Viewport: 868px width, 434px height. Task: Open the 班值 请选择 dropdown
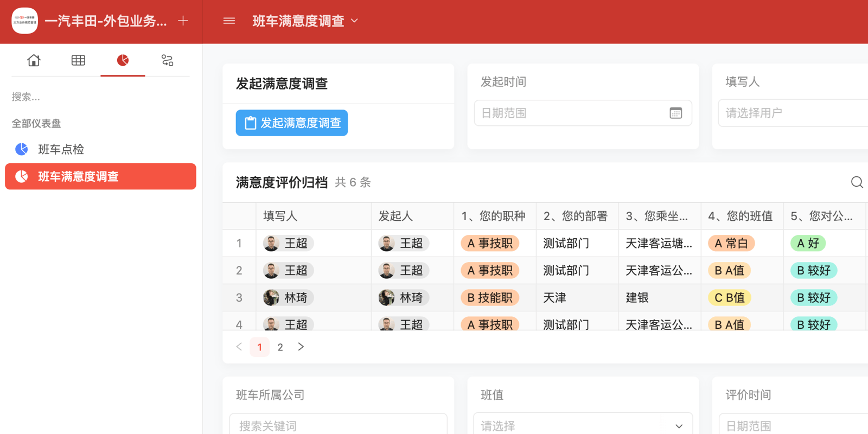click(x=583, y=426)
